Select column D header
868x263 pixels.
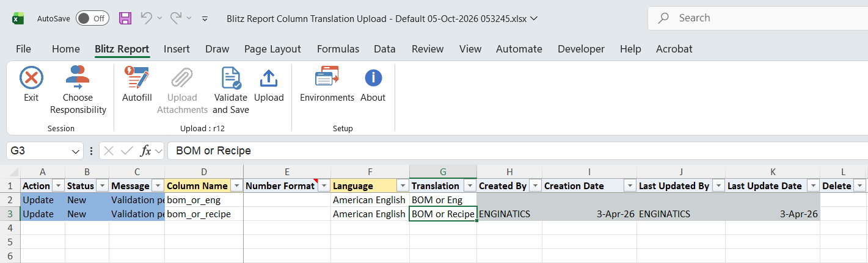coord(204,172)
